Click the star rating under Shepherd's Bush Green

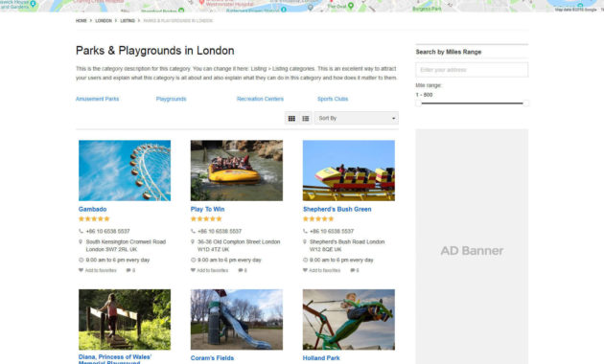318,219
